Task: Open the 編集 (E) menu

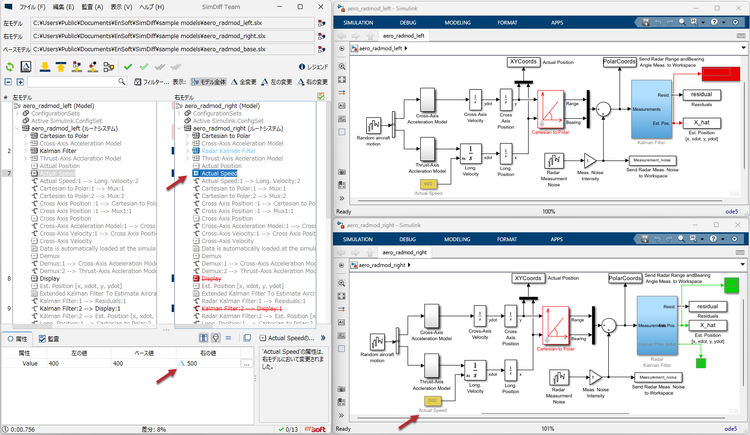Action: coord(63,7)
